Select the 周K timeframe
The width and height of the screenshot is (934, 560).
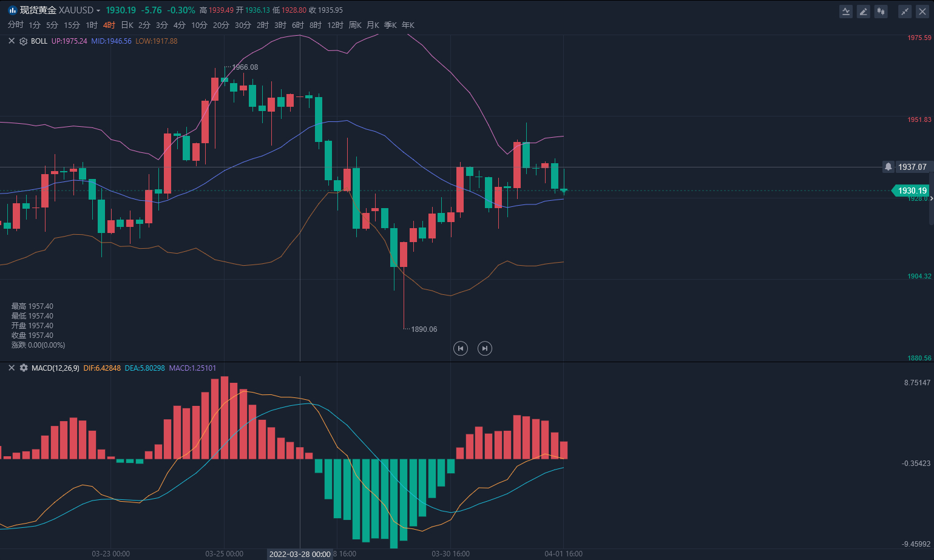[355, 25]
